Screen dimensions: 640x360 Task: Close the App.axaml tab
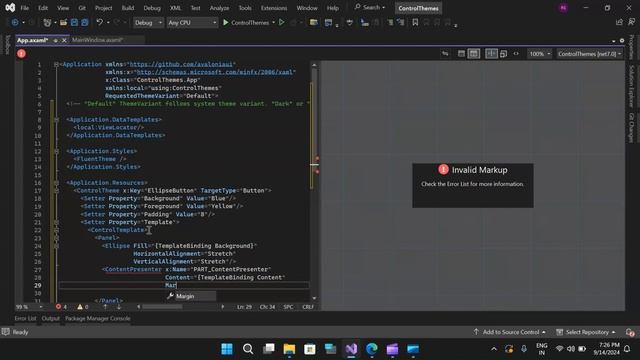[x=64, y=40]
